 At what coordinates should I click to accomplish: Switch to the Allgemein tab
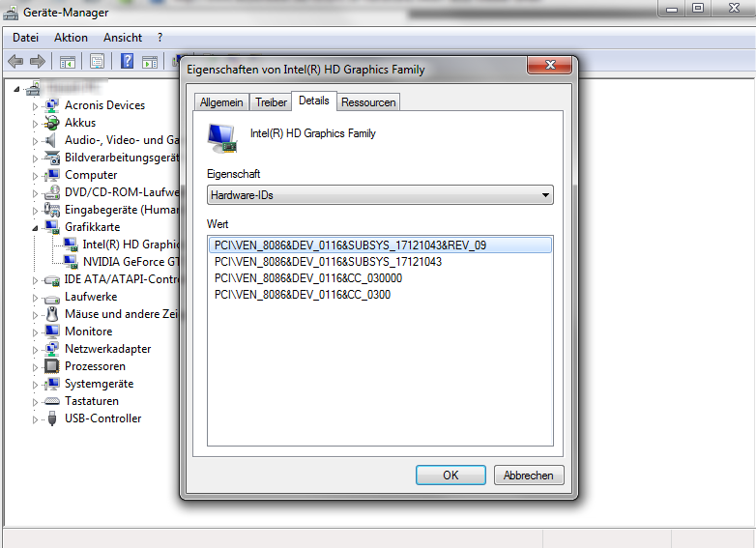(221, 102)
